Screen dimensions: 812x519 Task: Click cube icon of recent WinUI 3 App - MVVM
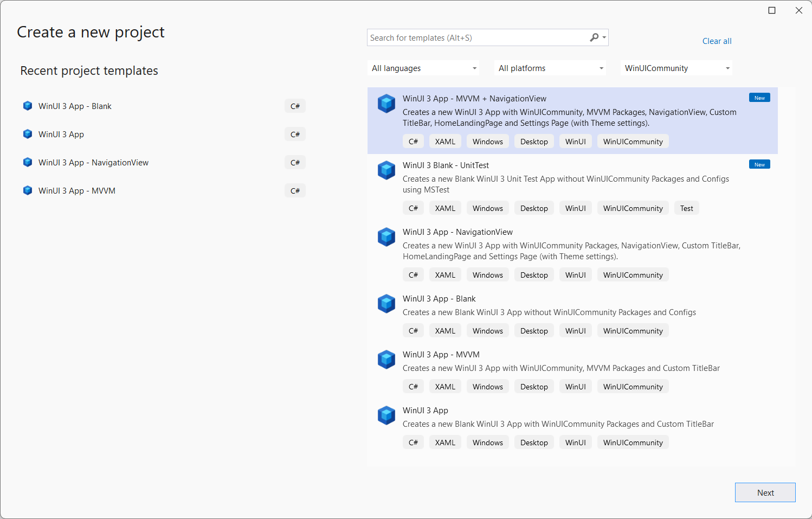28,190
